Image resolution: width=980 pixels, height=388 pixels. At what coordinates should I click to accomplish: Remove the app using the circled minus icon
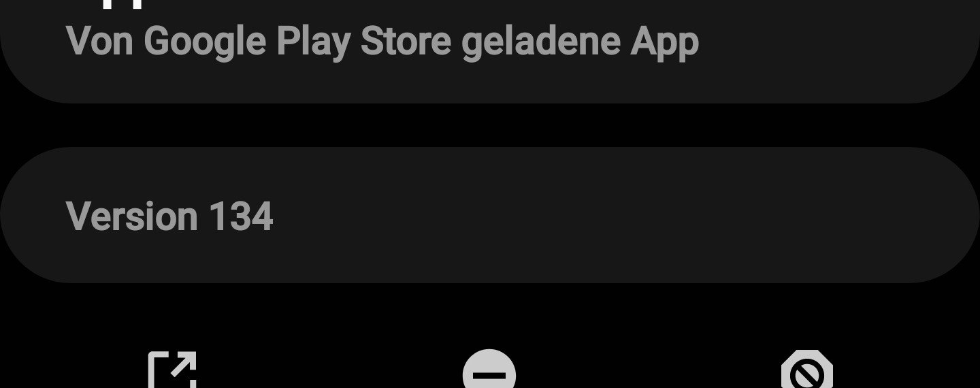tap(489, 370)
